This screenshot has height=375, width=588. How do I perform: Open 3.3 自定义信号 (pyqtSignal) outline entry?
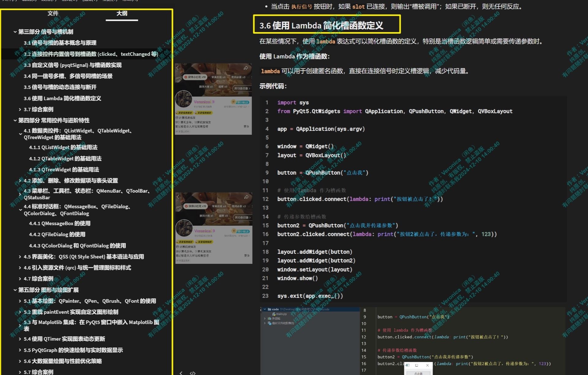[73, 65]
